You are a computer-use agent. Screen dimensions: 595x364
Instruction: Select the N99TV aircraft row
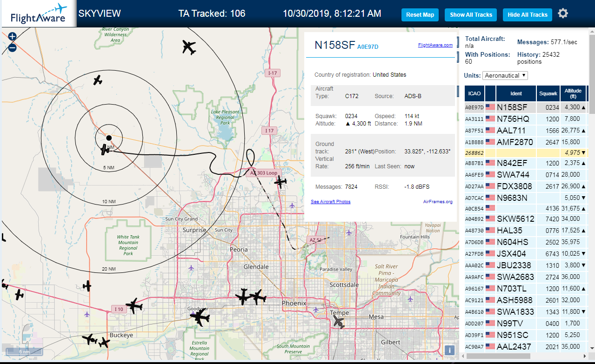(x=526, y=324)
